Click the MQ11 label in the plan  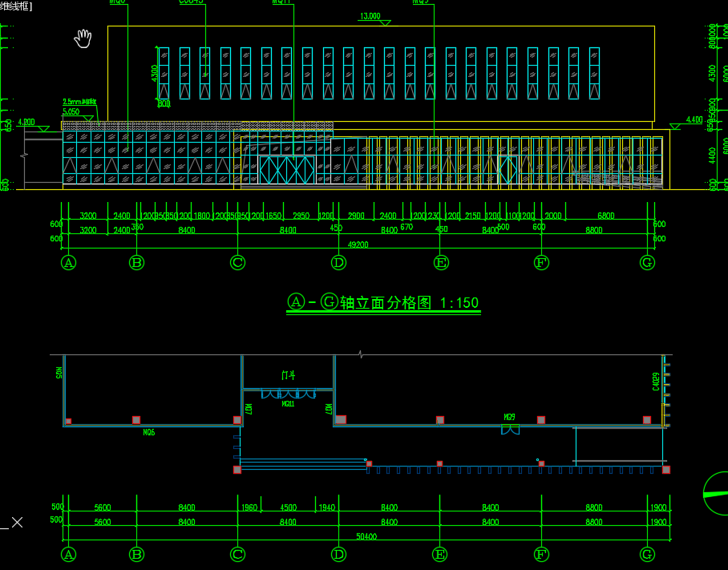point(289,404)
